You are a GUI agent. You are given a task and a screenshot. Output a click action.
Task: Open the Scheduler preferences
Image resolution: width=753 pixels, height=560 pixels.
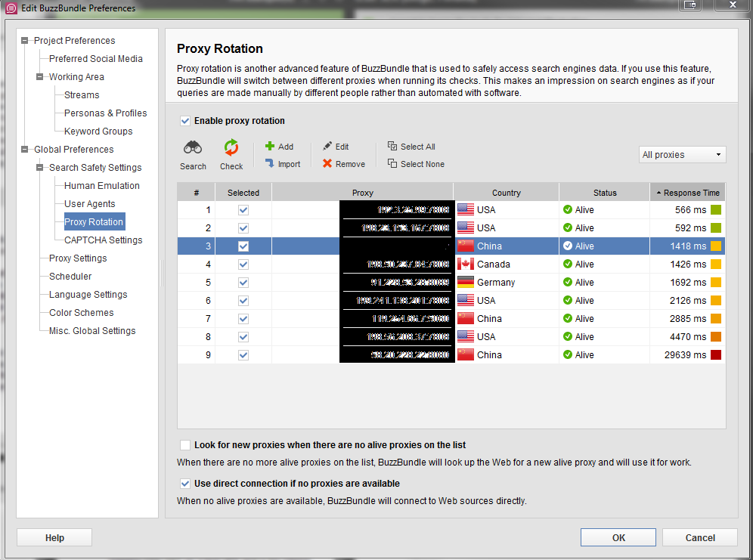click(70, 277)
